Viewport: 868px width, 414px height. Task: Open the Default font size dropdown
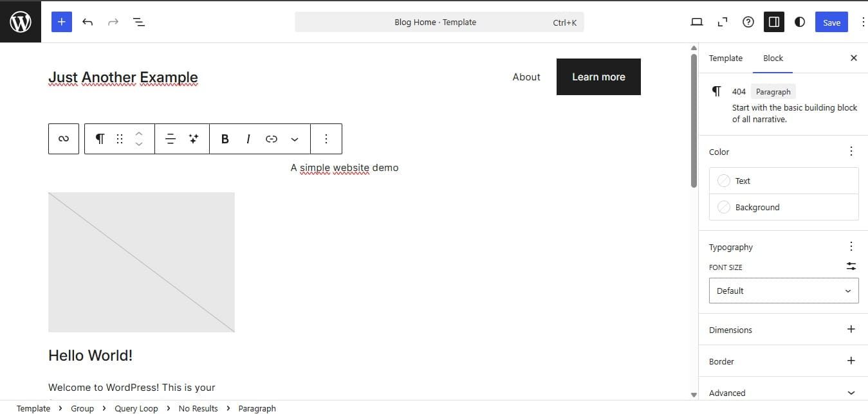click(783, 291)
